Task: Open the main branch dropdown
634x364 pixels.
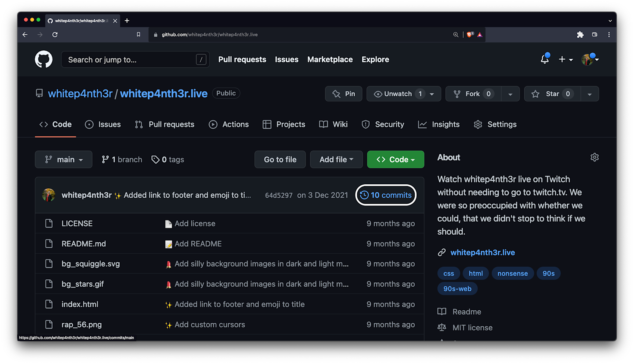Action: (x=63, y=159)
